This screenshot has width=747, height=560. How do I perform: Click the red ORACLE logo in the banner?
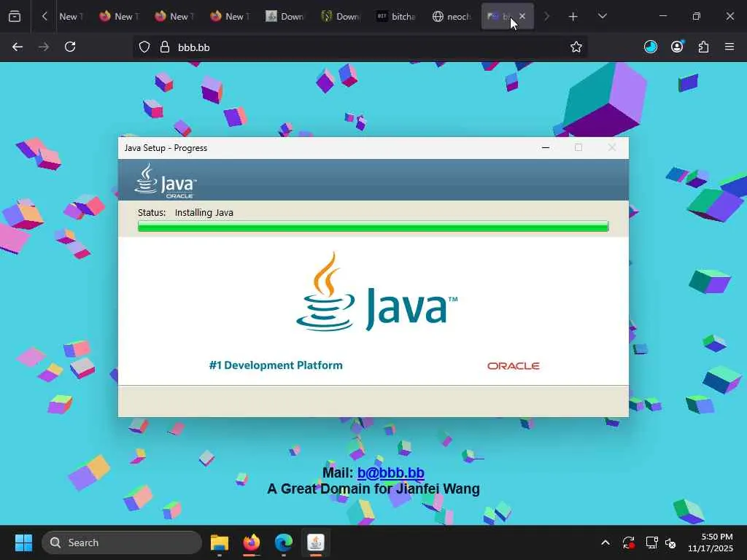pyautogui.click(x=513, y=366)
